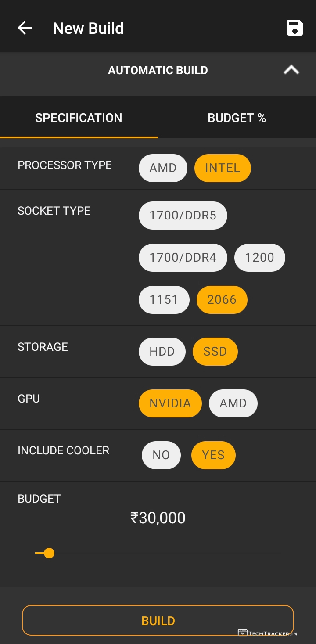This screenshot has width=316, height=644.
Task: Choose the 1700/DDR4 socket option
Action: 183,258
